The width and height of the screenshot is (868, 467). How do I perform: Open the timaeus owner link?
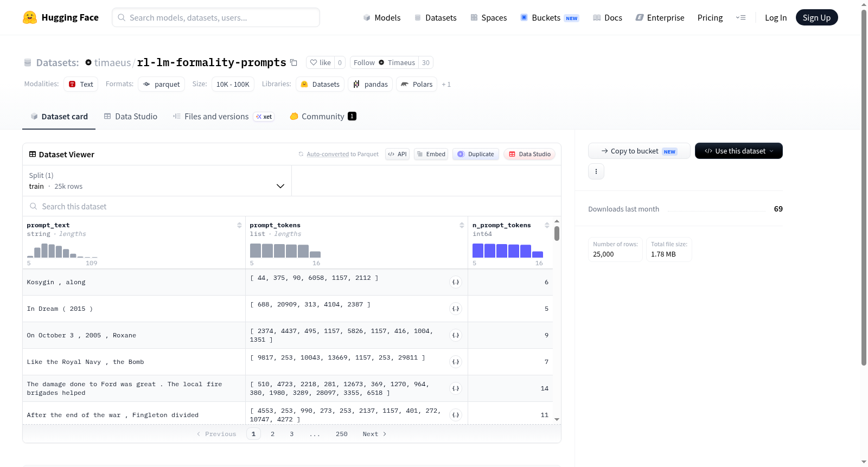[112, 62]
